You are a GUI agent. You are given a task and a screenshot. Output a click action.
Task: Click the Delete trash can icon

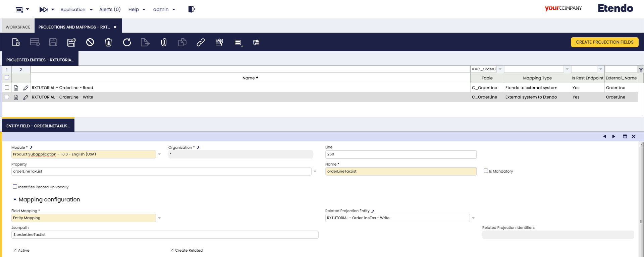pyautogui.click(x=108, y=42)
